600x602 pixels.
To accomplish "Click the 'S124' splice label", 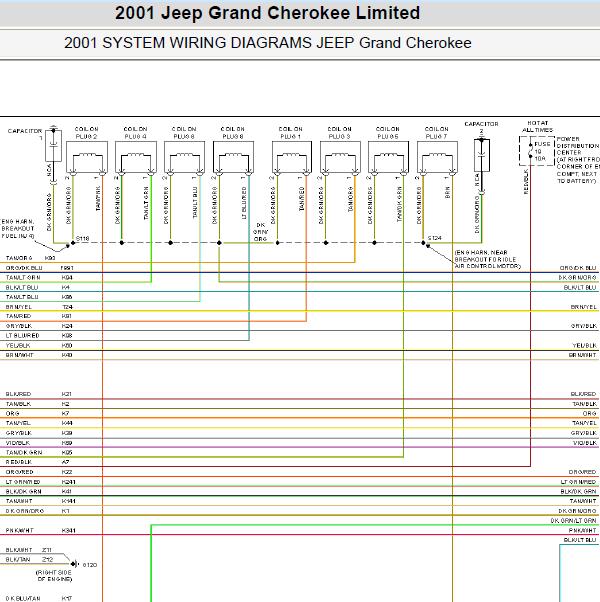I will coord(435,238).
